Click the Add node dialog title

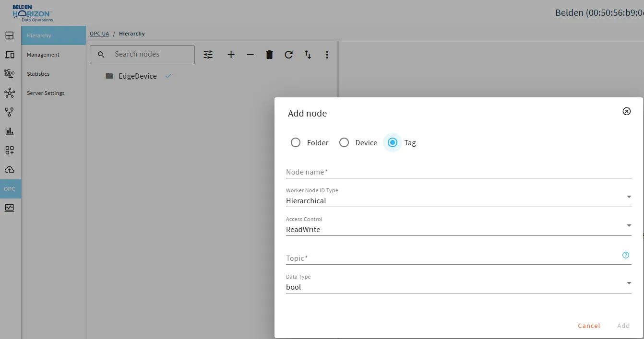tap(307, 114)
